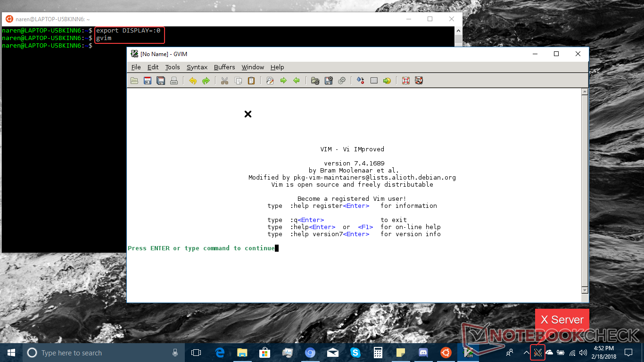The width and height of the screenshot is (644, 362).
Task: Open the Help menu in GVIM
Action: 277,67
